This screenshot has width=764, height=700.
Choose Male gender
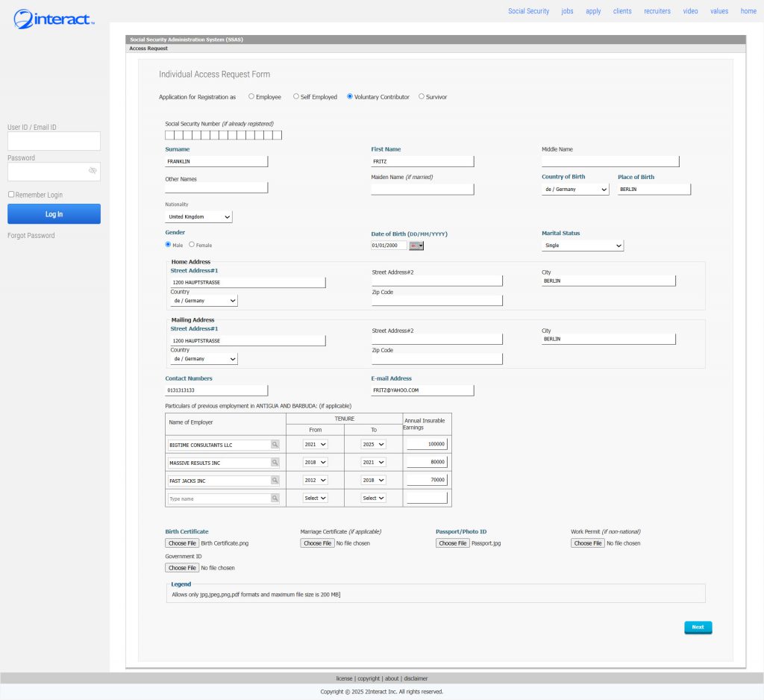pos(168,245)
